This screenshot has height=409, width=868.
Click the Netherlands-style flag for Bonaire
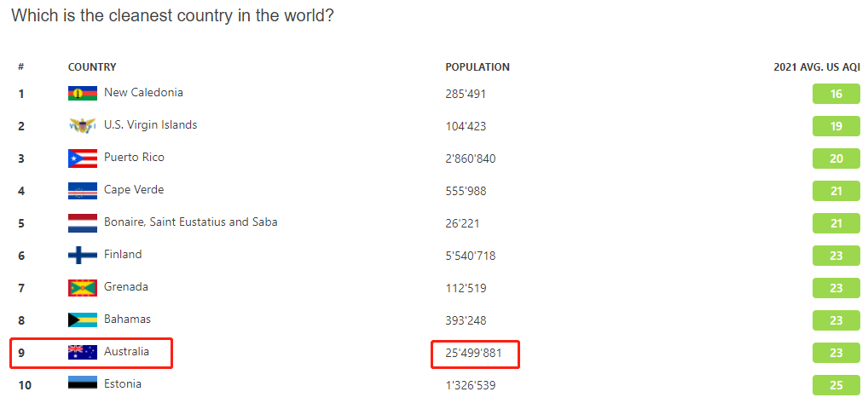(x=83, y=223)
